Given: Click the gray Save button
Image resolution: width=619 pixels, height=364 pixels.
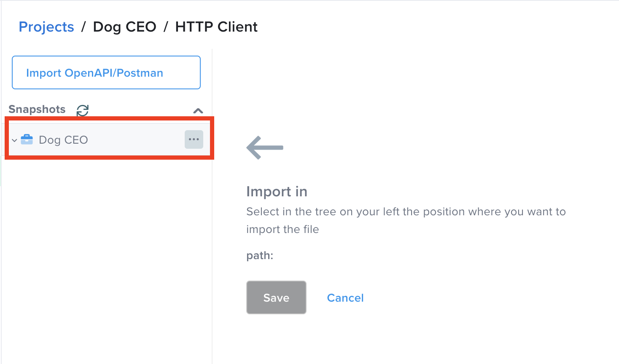Looking at the screenshot, I should pyautogui.click(x=276, y=297).
